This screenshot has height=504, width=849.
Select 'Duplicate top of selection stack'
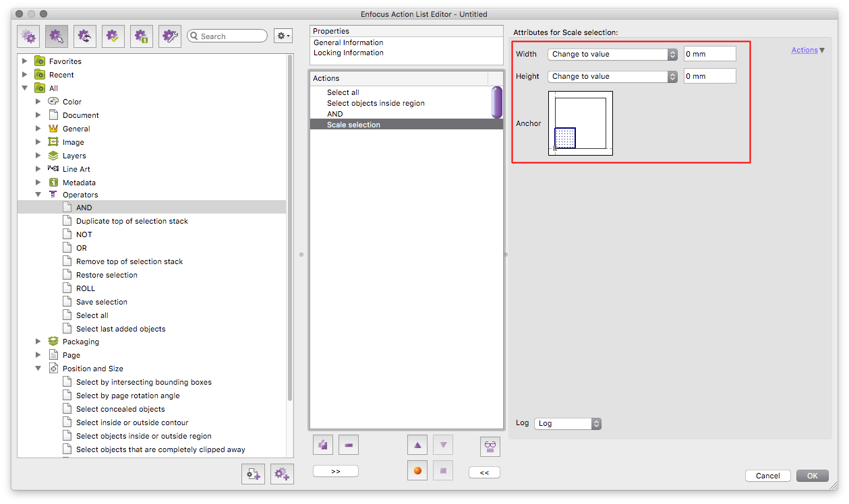[132, 221]
